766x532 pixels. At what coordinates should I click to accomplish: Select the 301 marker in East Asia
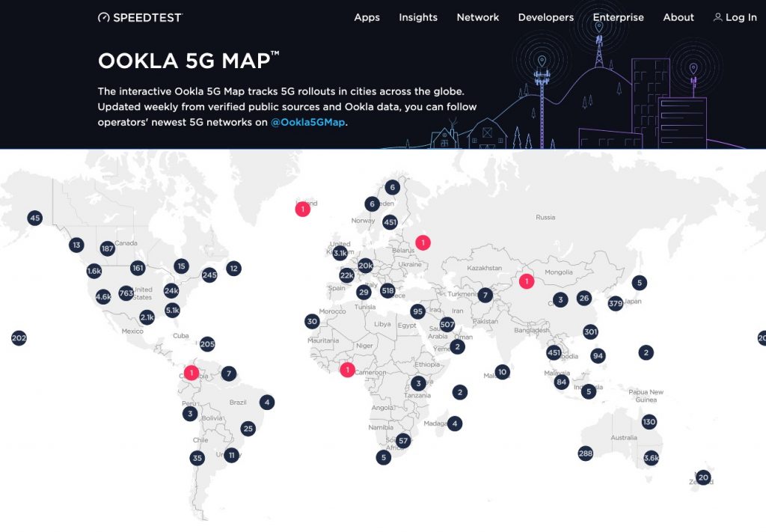click(591, 332)
